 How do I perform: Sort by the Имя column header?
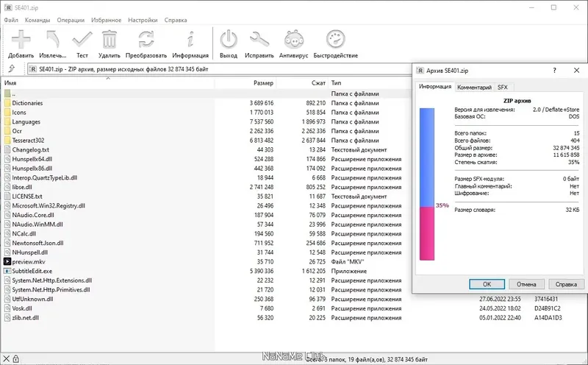coord(108,83)
